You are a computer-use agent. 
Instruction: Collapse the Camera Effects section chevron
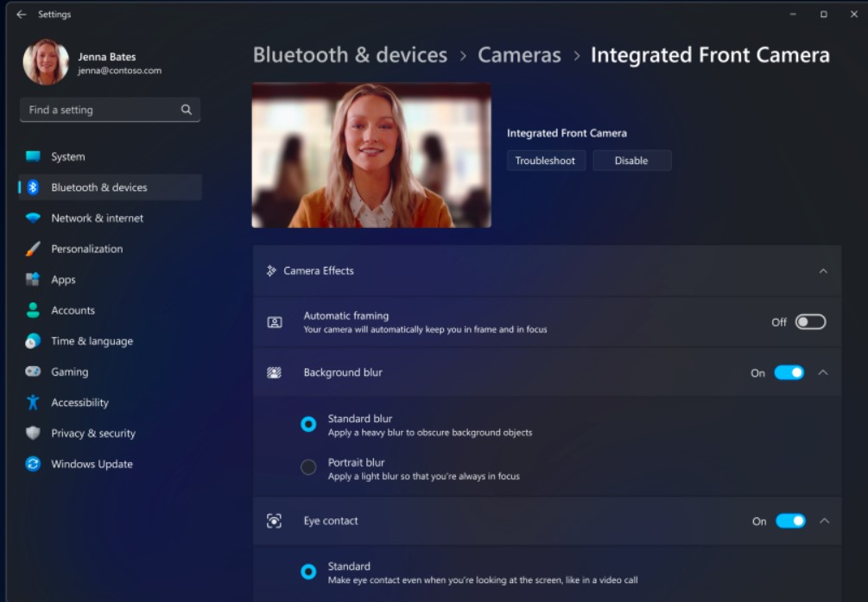pos(823,271)
